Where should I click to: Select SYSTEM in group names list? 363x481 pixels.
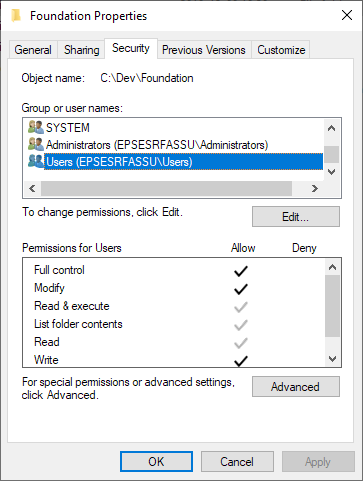click(x=68, y=128)
